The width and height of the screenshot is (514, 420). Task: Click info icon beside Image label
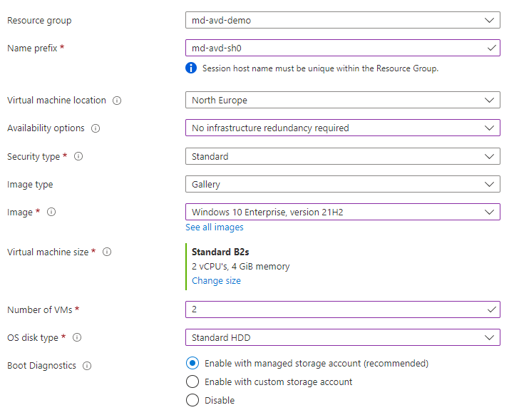coord(51,212)
